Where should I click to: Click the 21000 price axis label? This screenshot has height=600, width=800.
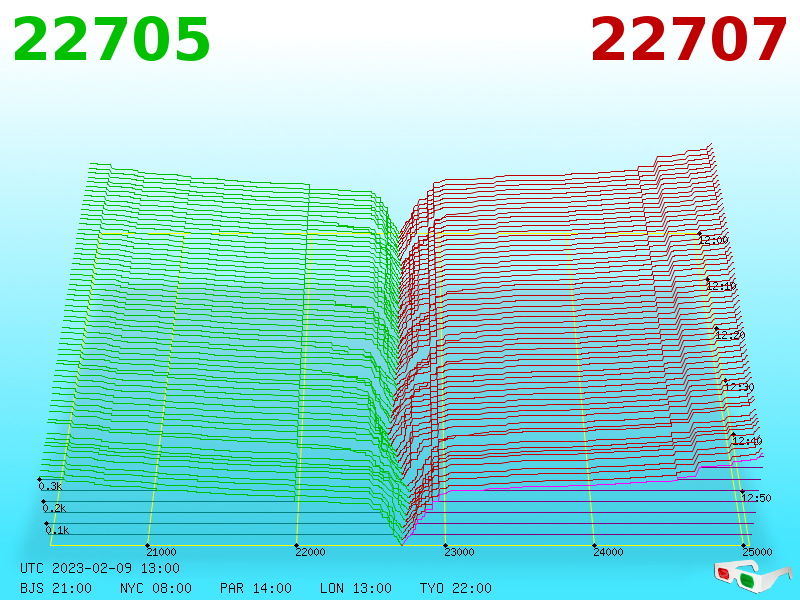point(161,552)
